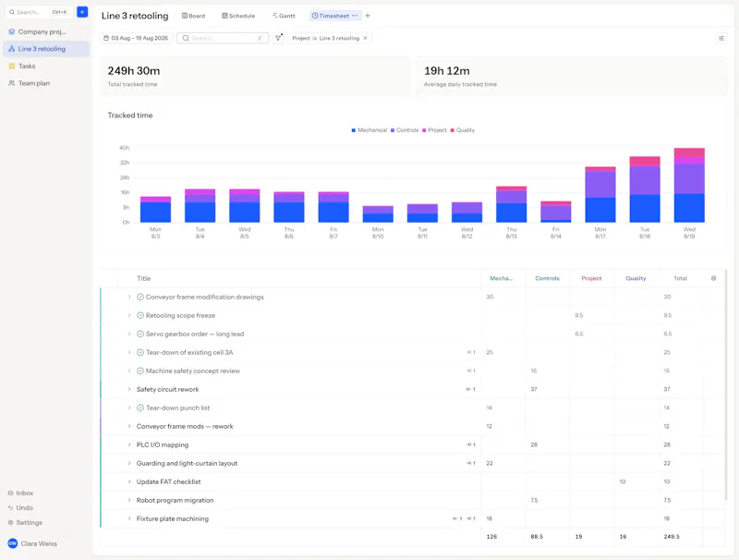Click Undo in the sidebar
The height and width of the screenshot is (560, 739).
tap(20, 507)
